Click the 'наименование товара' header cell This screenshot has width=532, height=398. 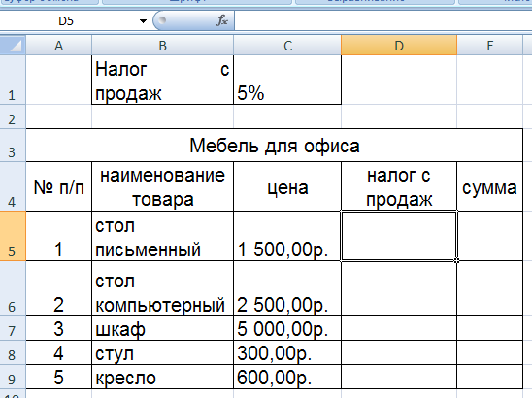click(162, 186)
